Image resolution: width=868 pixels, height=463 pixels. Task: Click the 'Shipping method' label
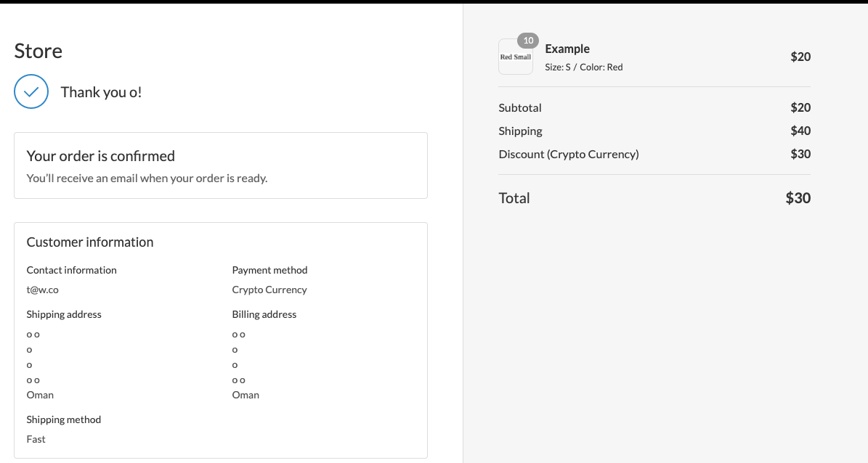64,419
